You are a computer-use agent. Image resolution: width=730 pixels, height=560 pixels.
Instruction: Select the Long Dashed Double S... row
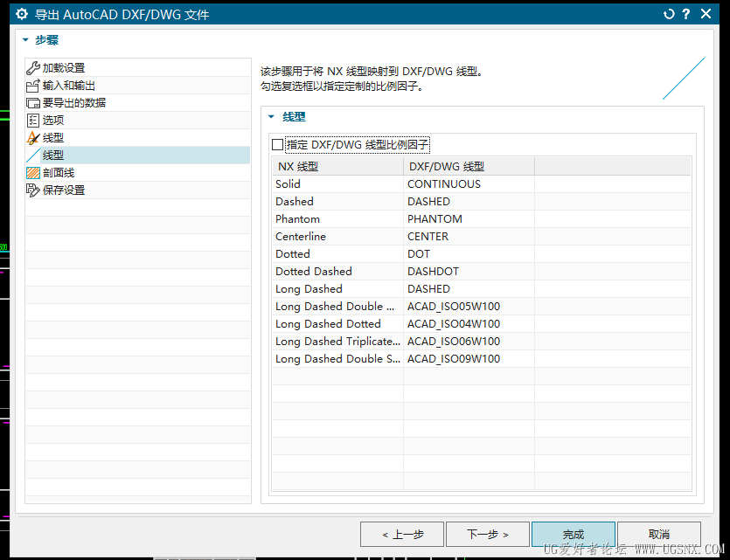[x=338, y=358]
